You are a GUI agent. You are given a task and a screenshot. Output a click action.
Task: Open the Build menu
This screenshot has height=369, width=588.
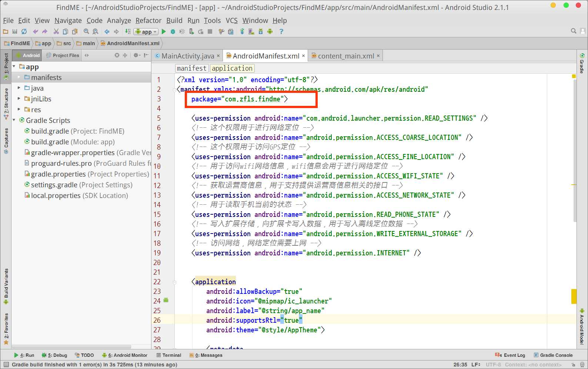point(174,21)
